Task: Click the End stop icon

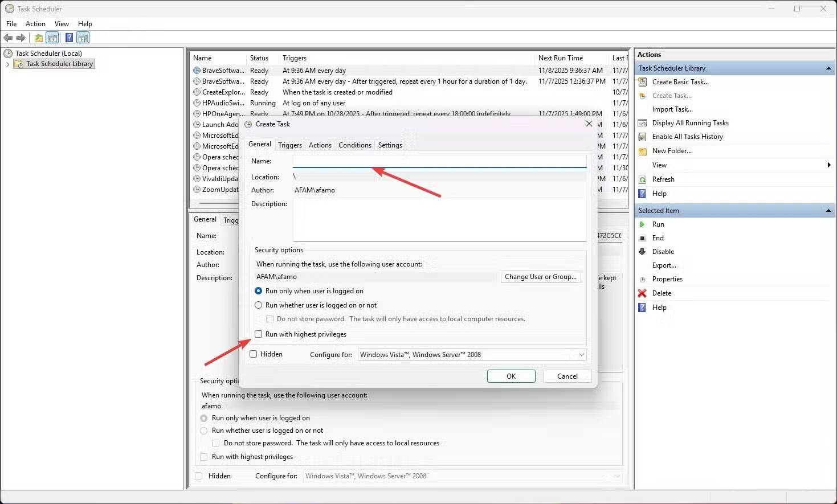Action: pos(642,238)
